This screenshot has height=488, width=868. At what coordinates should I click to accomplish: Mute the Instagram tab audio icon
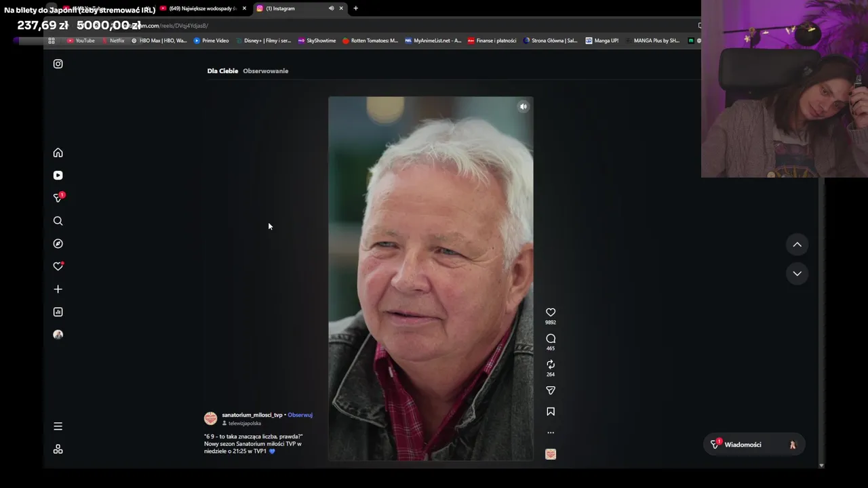331,8
